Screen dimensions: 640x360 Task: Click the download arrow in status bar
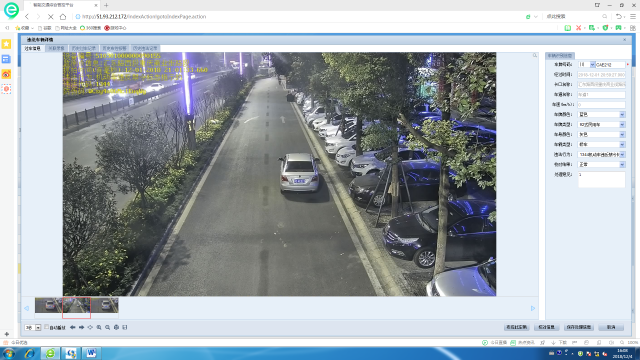click(553, 342)
